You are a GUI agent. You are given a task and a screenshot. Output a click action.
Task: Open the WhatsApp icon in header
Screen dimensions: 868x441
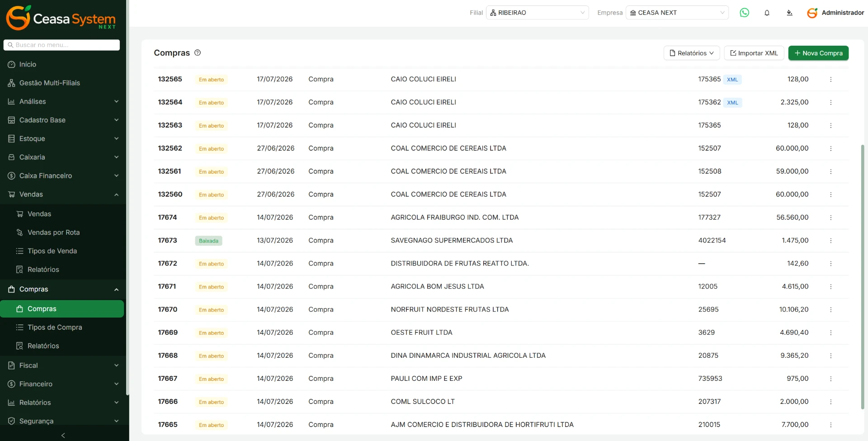(x=744, y=13)
